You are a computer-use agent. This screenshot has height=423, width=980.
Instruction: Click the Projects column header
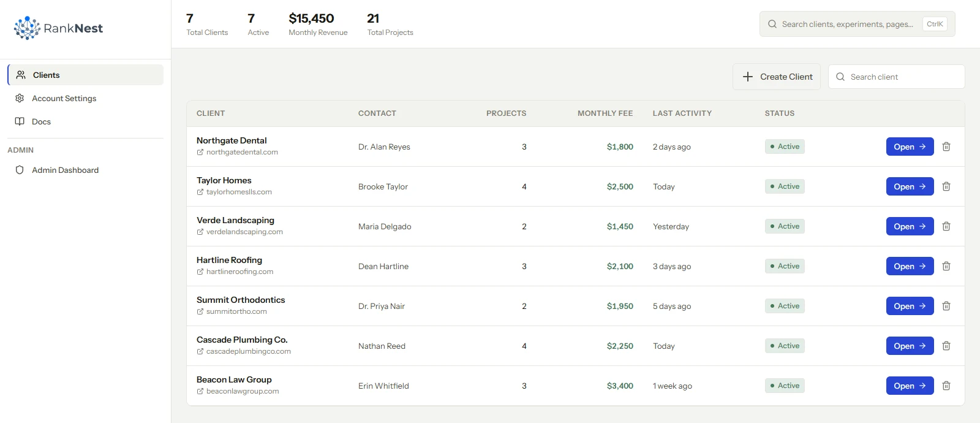506,113
